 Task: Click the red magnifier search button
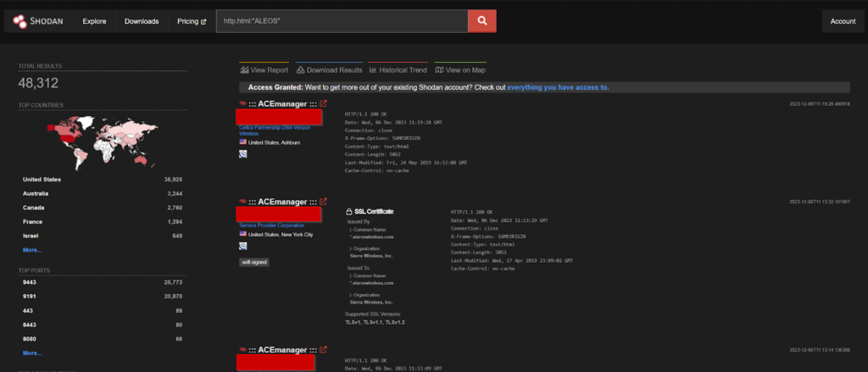[481, 21]
